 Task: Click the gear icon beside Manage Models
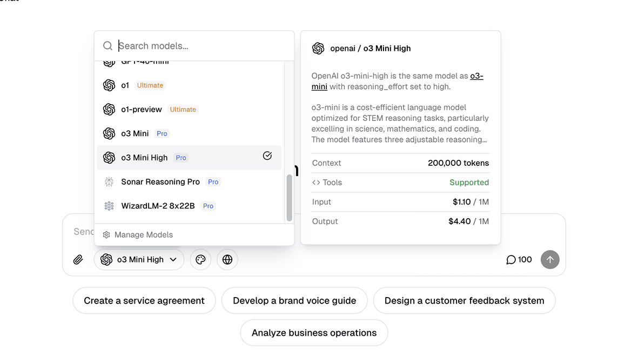click(106, 235)
